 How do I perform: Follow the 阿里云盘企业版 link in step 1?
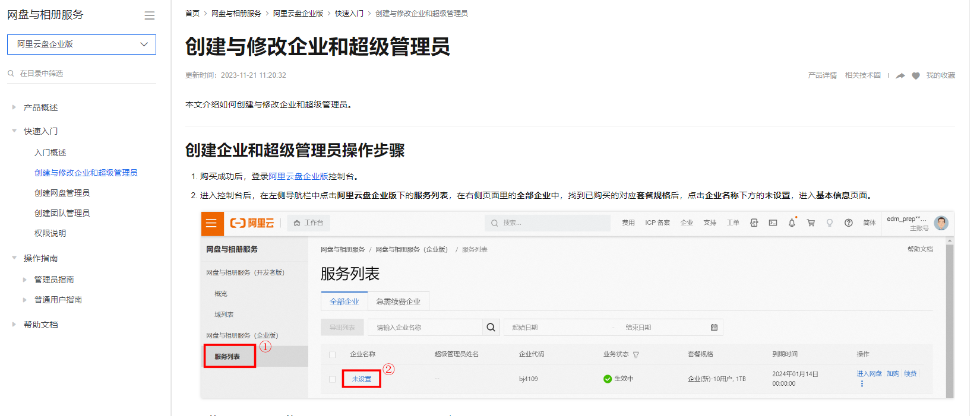(298, 176)
